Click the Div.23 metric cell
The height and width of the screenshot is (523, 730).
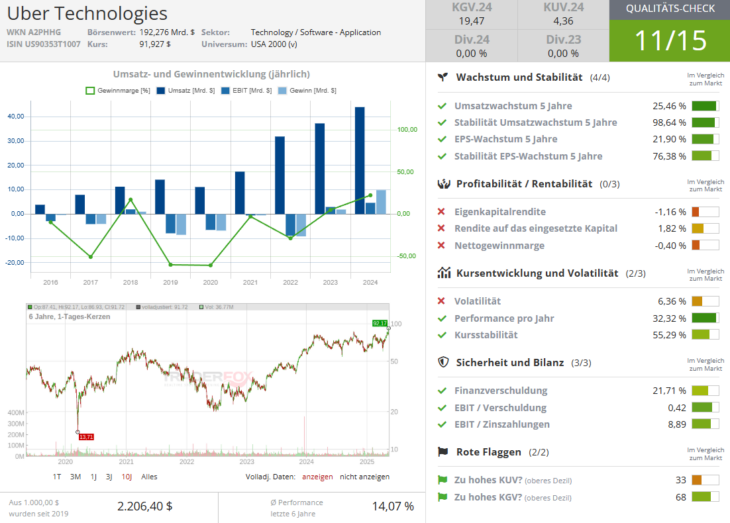coord(563,46)
